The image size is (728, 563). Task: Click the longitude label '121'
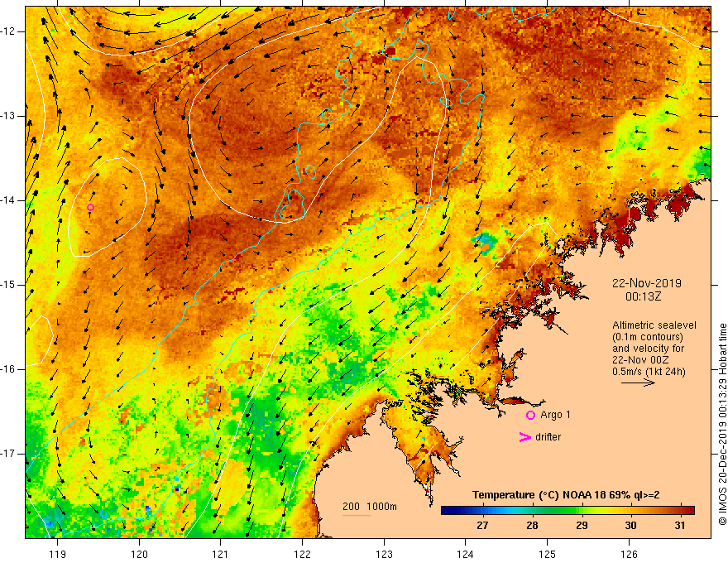pos(220,554)
